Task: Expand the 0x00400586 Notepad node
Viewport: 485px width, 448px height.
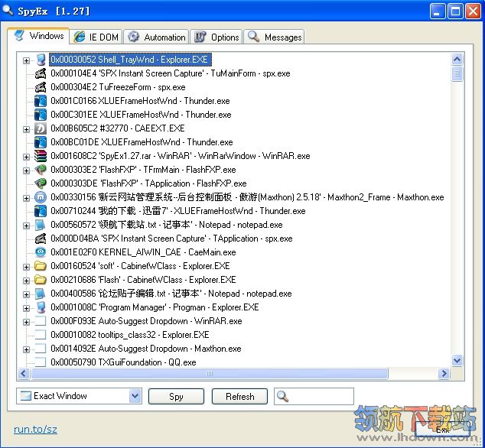Action: [x=26, y=294]
